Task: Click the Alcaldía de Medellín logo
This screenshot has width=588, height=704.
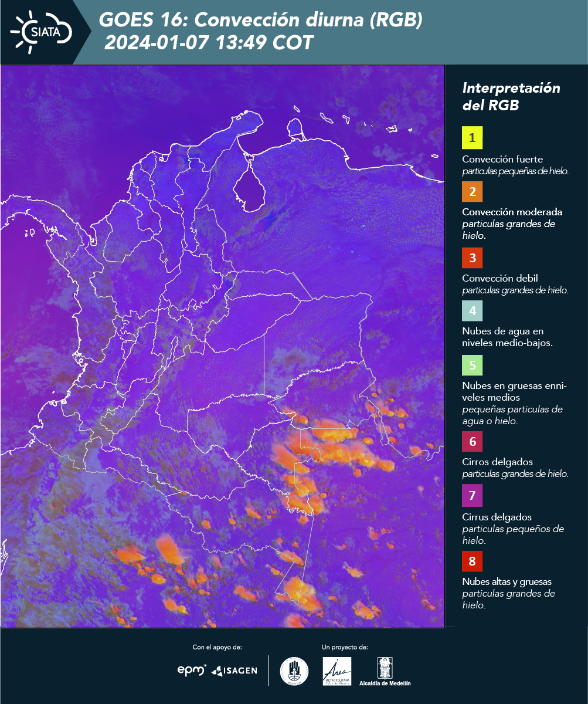Action: pyautogui.click(x=385, y=671)
